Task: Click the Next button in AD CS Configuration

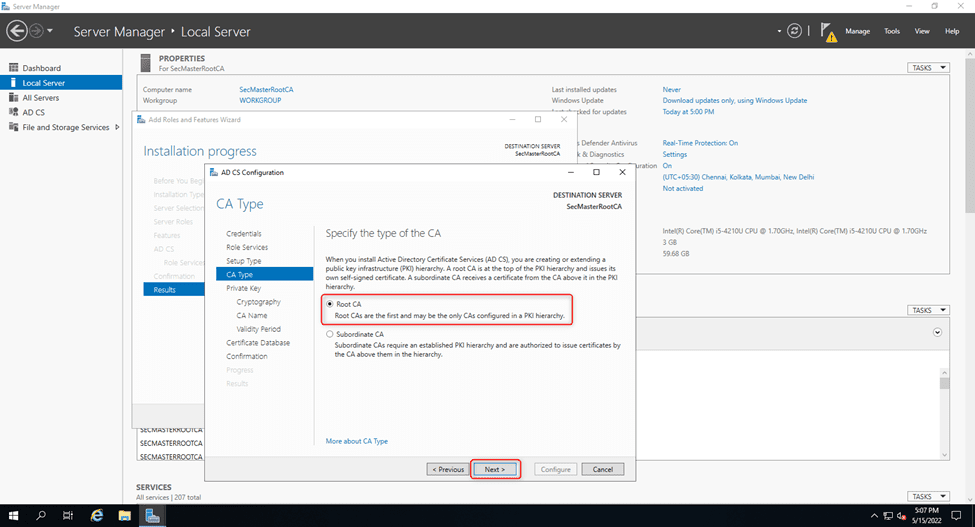Action: click(x=494, y=469)
